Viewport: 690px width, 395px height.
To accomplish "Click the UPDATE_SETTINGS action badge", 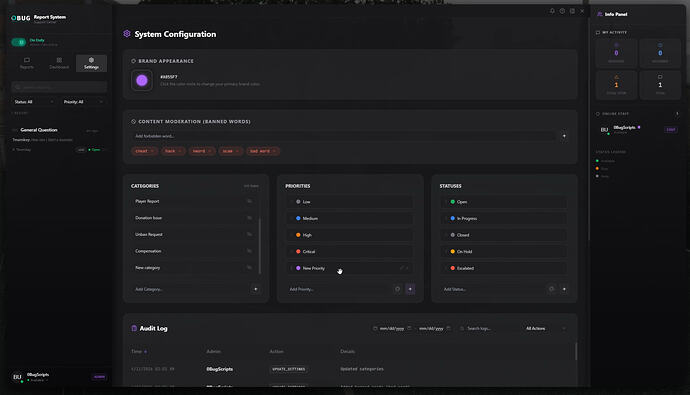I will click(x=289, y=369).
